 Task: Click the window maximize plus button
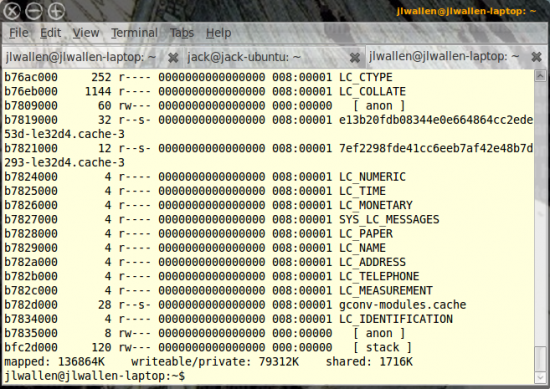pos(56,11)
